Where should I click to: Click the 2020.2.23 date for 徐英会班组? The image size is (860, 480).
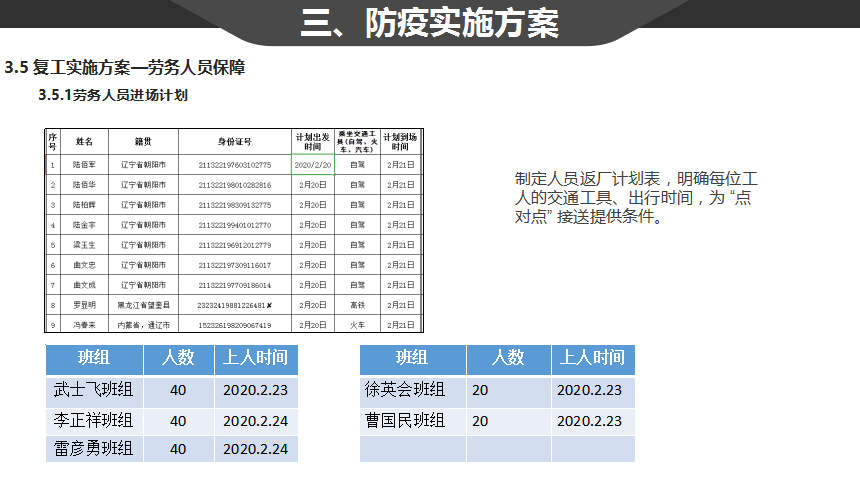pos(593,392)
